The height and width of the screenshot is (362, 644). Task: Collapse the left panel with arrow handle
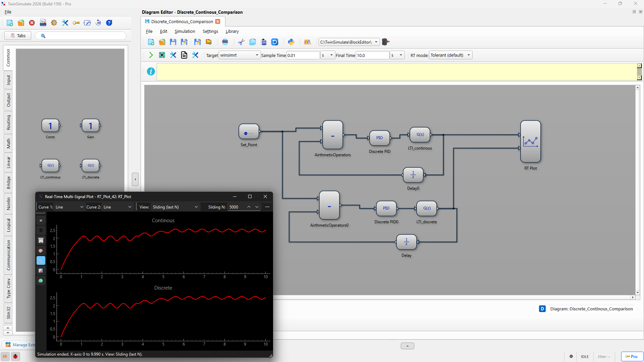[135, 179]
